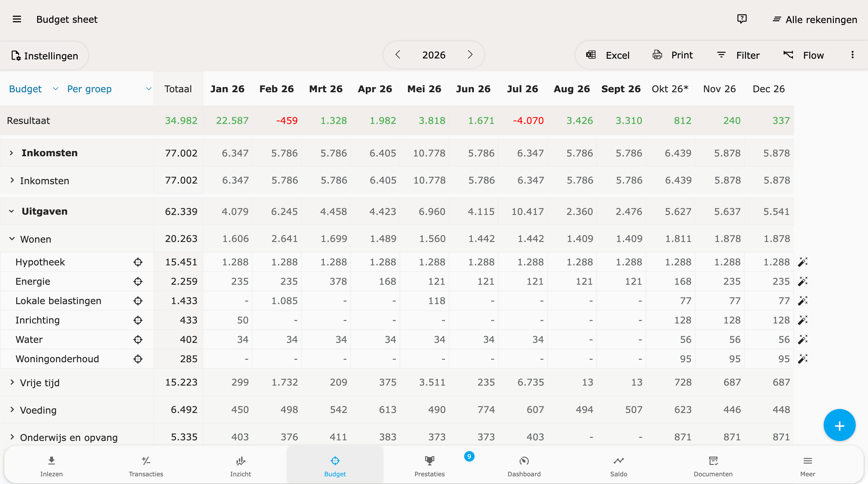Open Alle rekeningen account selector
This screenshot has height=484, width=868.
[x=814, y=20]
